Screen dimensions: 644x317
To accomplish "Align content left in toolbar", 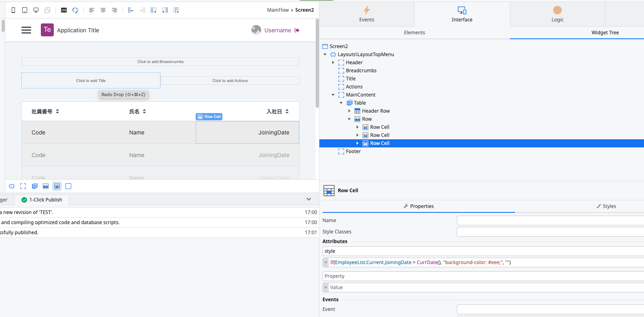I will [x=92, y=10].
